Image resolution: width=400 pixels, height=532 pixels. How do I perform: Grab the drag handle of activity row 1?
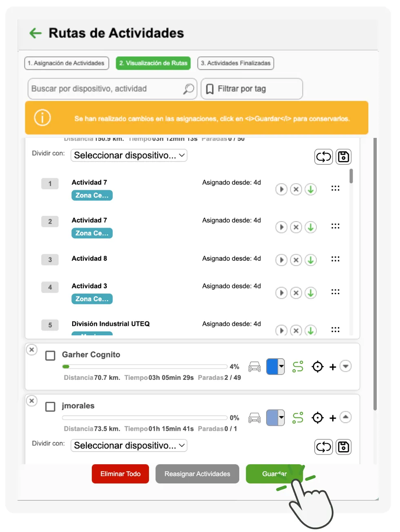coord(336,188)
